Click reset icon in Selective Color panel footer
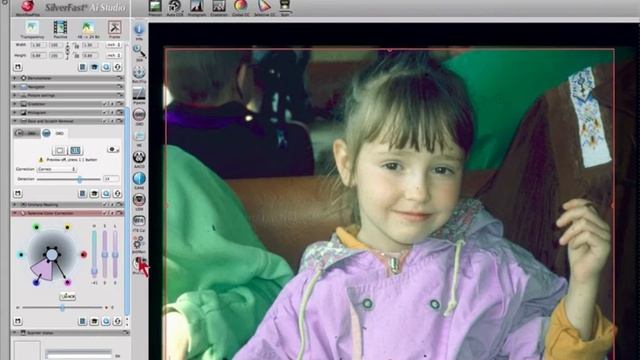 click(117, 322)
